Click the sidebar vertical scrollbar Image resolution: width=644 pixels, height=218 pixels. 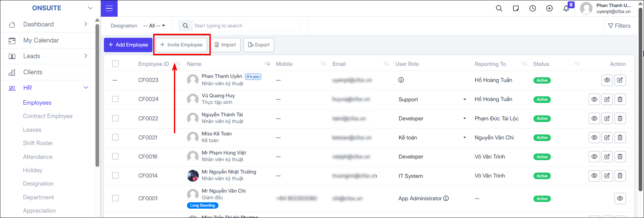tap(98, 95)
